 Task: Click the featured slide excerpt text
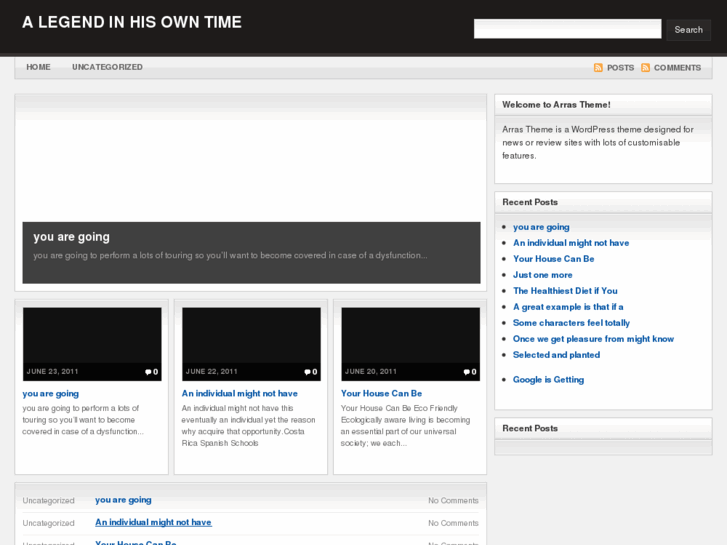[230, 256]
